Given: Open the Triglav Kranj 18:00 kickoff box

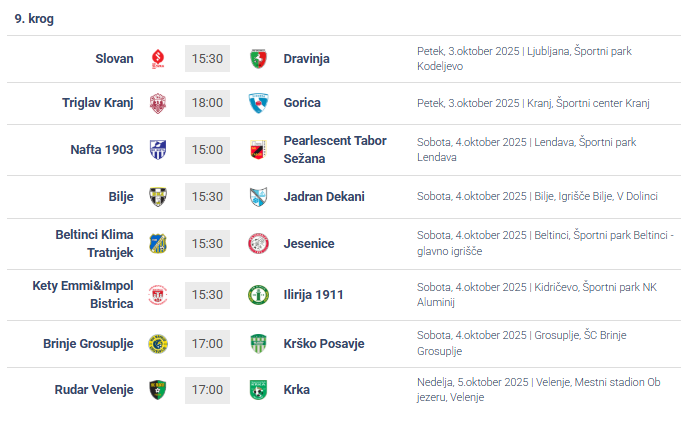Looking at the screenshot, I should (207, 102).
